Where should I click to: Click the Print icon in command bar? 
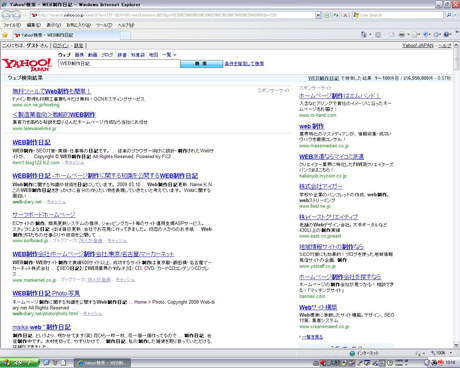pos(402,34)
